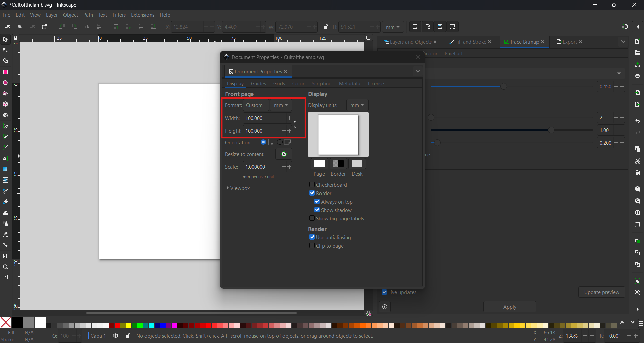This screenshot has width=644, height=343.
Task: Select the Paint bucket tool
Action: [x=5, y=202]
